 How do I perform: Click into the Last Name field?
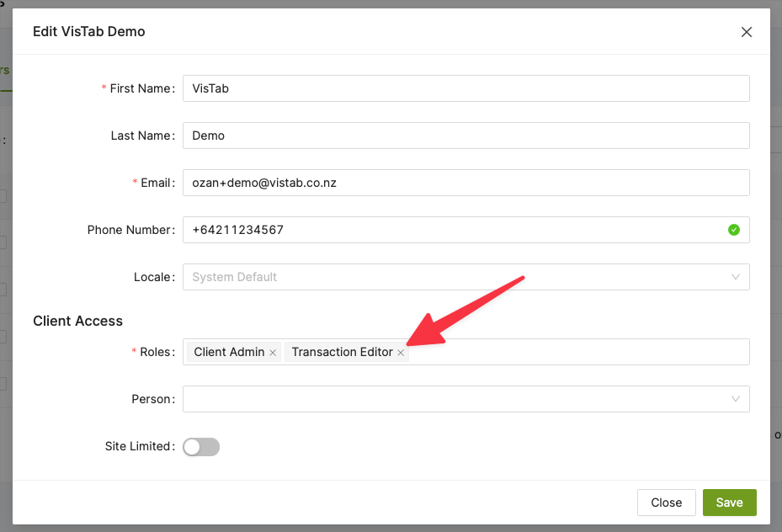pyautogui.click(x=465, y=136)
